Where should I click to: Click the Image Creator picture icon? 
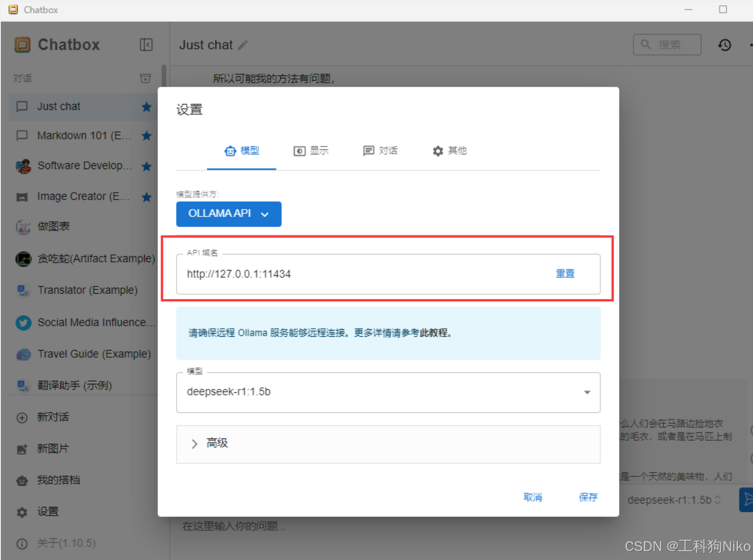[x=22, y=197]
